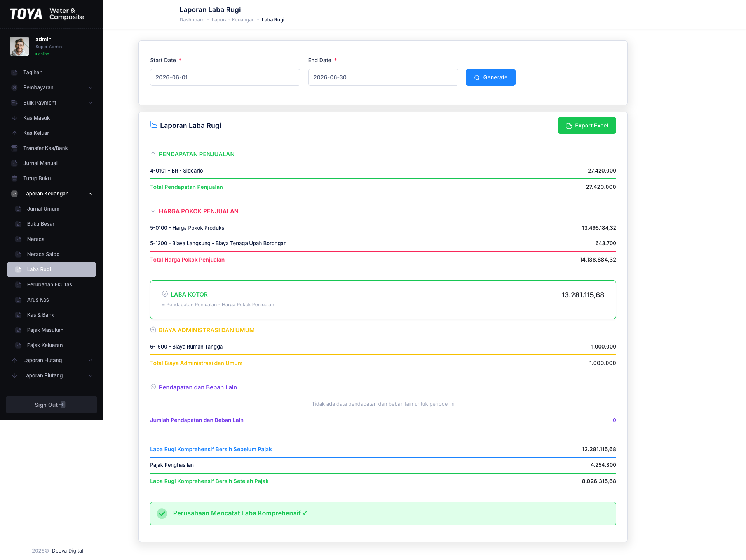Click the Harga Pokok Penjualan section heading

(x=199, y=211)
